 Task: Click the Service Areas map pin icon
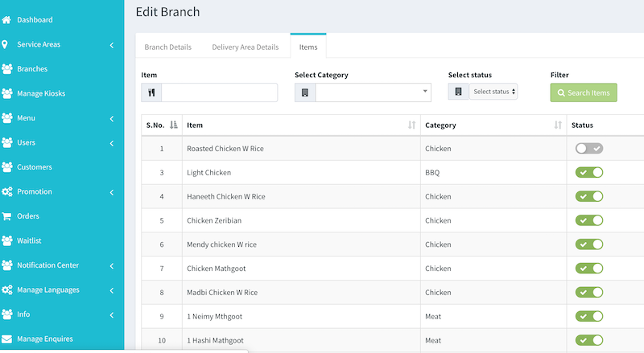(x=5, y=44)
